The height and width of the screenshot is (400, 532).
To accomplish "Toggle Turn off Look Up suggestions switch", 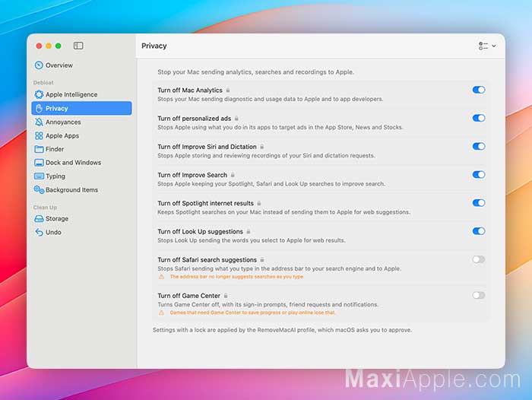I will coord(478,231).
